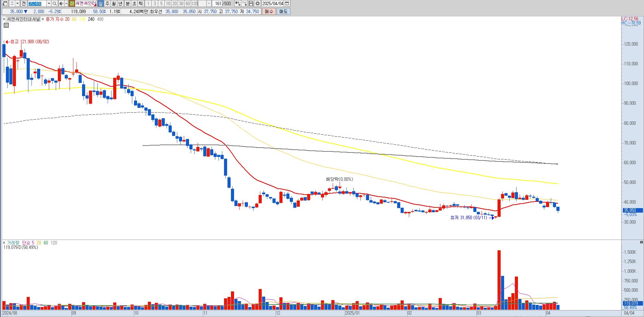Click the candlestick chart type icon
644x317 pixels.
click(x=238, y=3)
